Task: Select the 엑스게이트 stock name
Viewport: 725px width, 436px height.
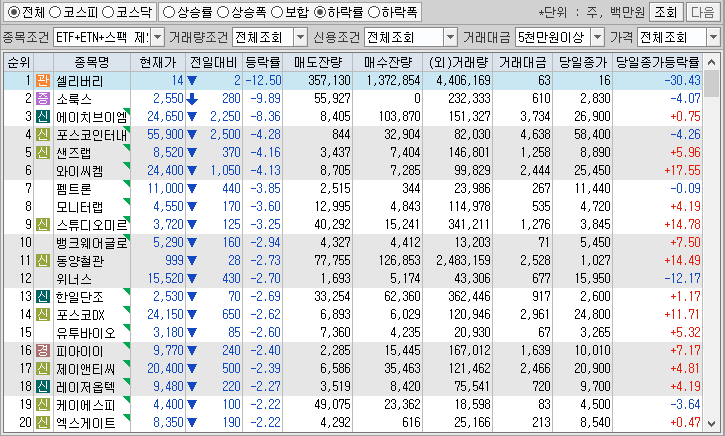Action: point(86,423)
